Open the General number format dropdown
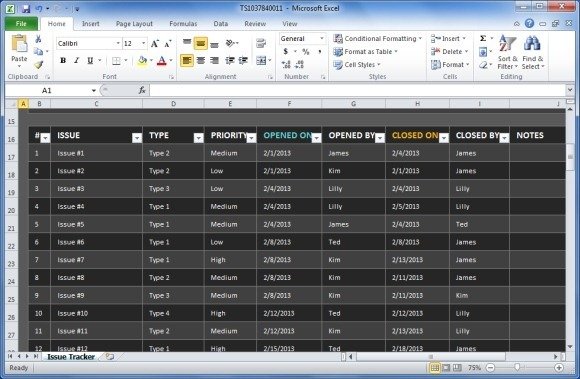Image resolution: width=580 pixels, height=379 pixels. pos(321,38)
